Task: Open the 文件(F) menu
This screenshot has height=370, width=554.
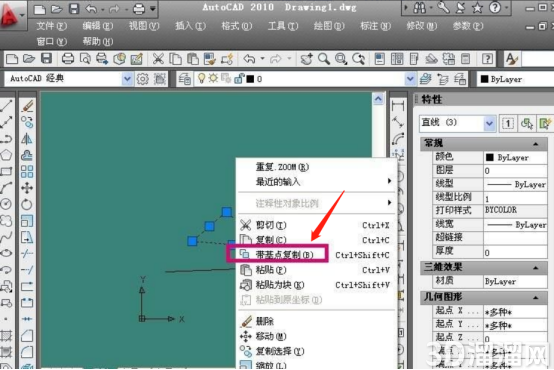Action: click(x=52, y=26)
